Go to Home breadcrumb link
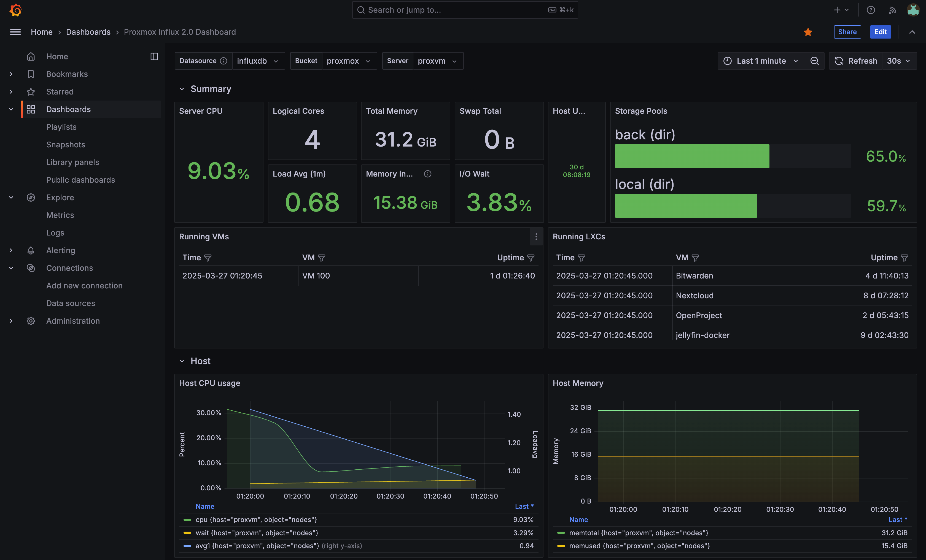 42,32
